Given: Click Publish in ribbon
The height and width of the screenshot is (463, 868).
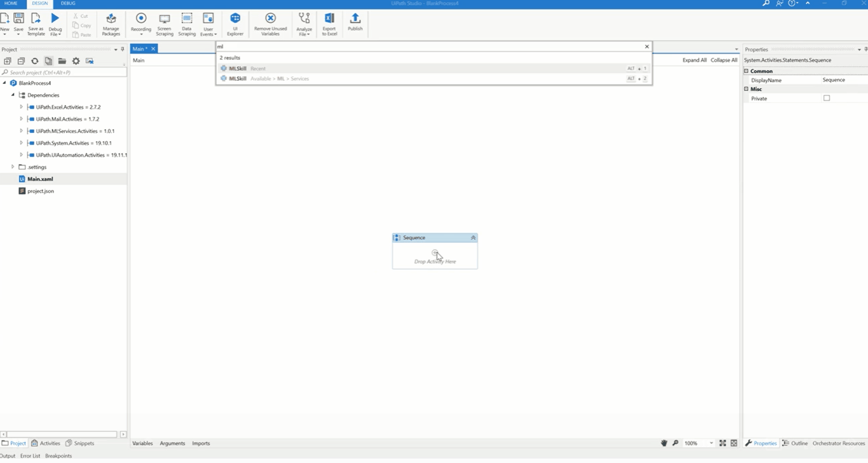Looking at the screenshot, I should point(355,22).
